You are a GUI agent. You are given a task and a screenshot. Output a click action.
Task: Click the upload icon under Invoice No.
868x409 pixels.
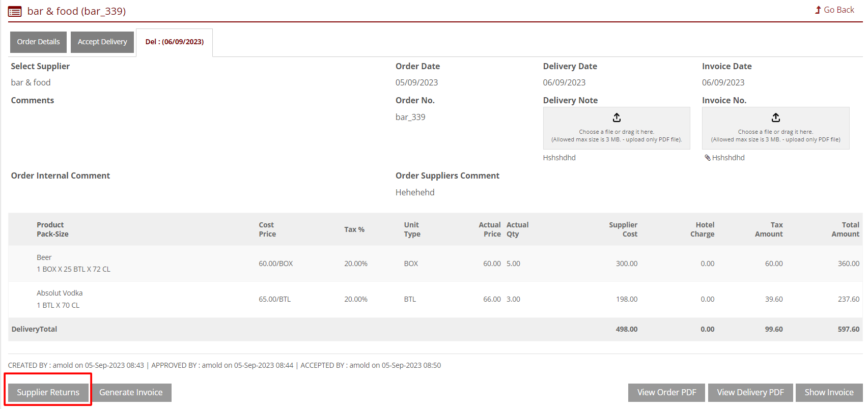click(775, 118)
